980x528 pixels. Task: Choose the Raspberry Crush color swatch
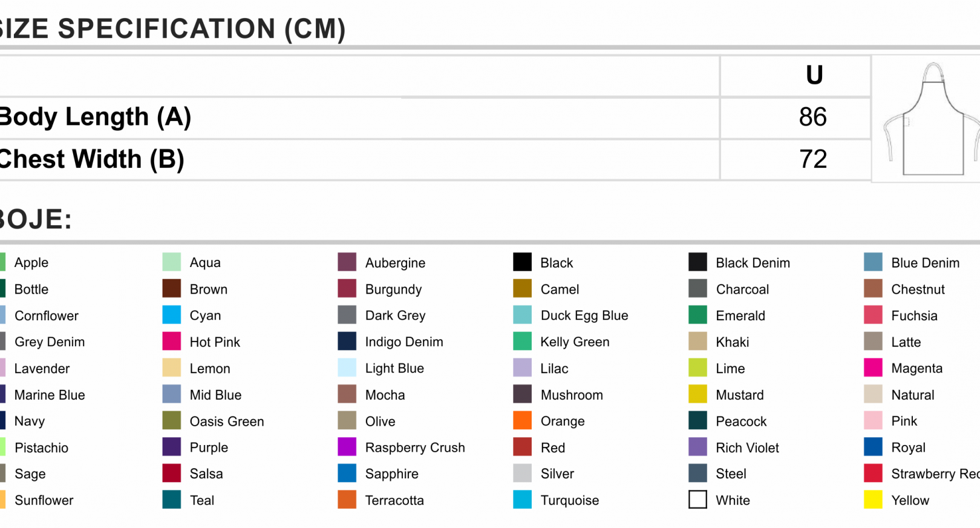click(347, 447)
